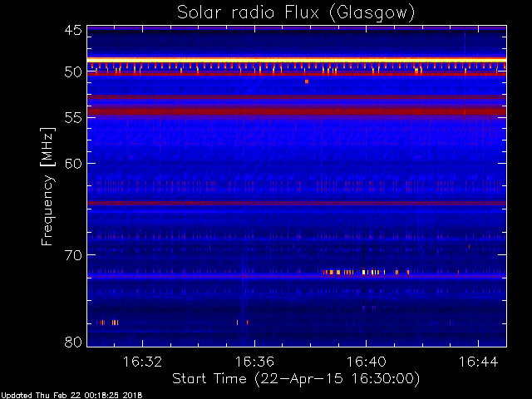Screen dimensions: 532x399
Task: Click the 50 frequency tick label
Action: point(73,72)
